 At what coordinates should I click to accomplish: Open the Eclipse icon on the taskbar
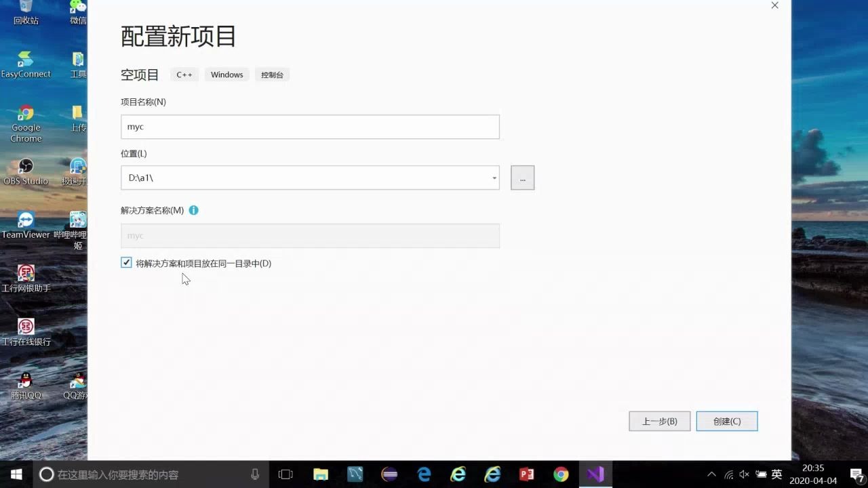click(389, 474)
